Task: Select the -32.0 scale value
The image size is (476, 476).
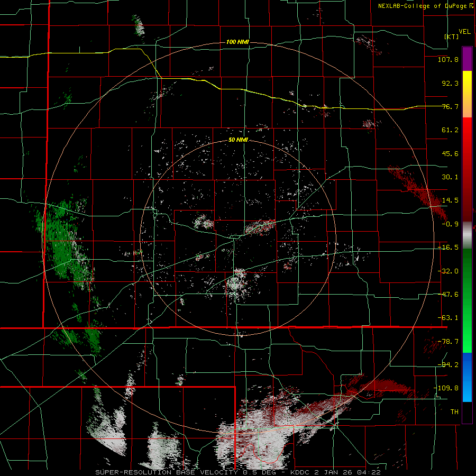Action: (x=448, y=271)
